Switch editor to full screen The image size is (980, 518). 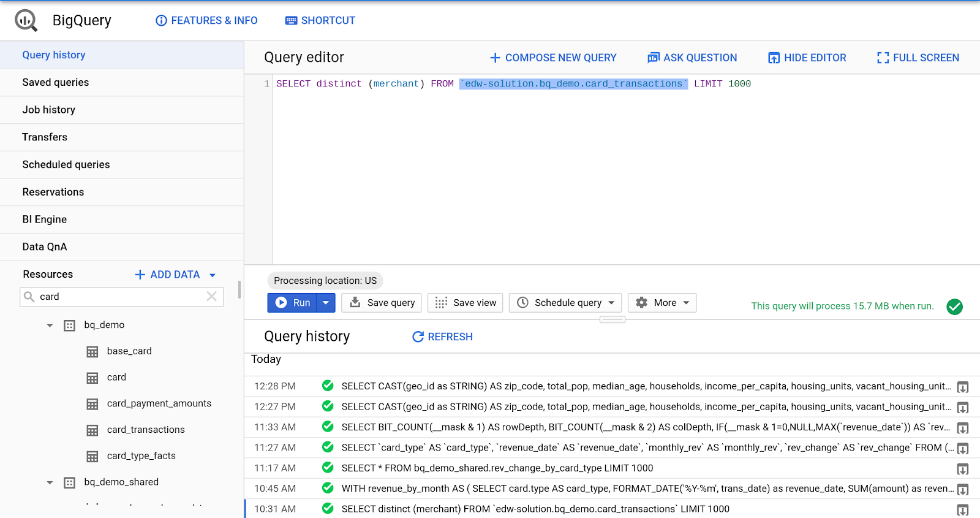(918, 58)
